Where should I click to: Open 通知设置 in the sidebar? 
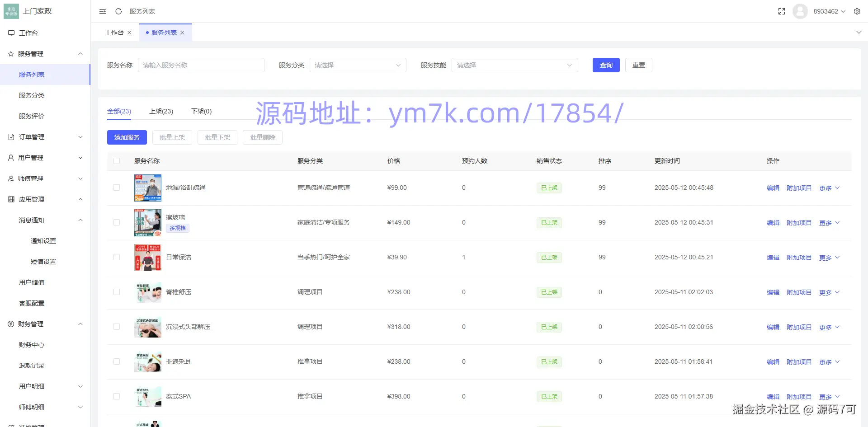[43, 241]
